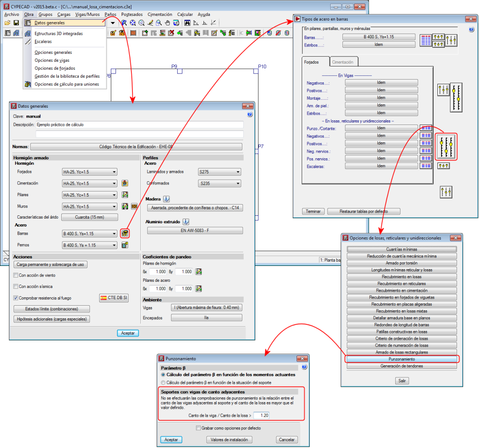Click Estados límite (combinaciones) button

point(51,309)
